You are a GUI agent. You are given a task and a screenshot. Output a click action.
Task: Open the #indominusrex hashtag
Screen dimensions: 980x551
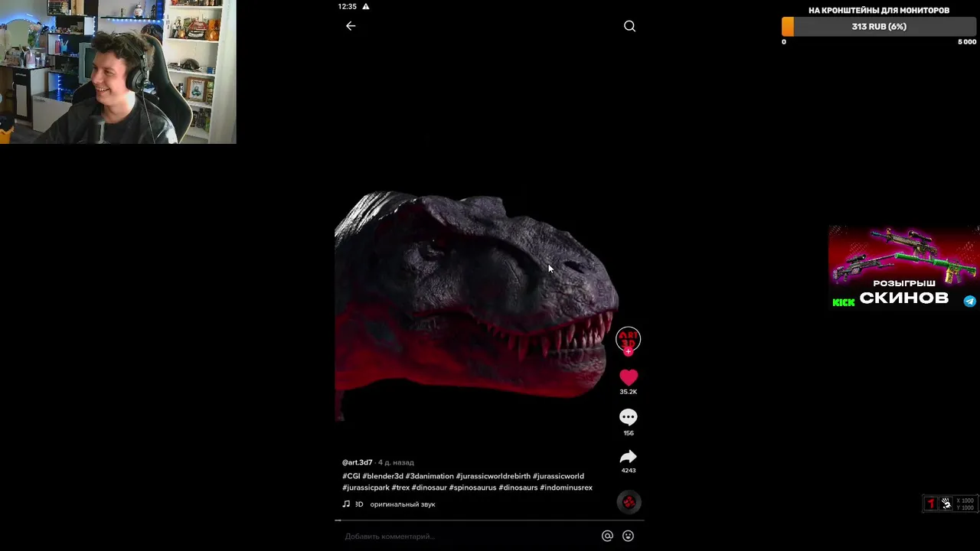567,487
